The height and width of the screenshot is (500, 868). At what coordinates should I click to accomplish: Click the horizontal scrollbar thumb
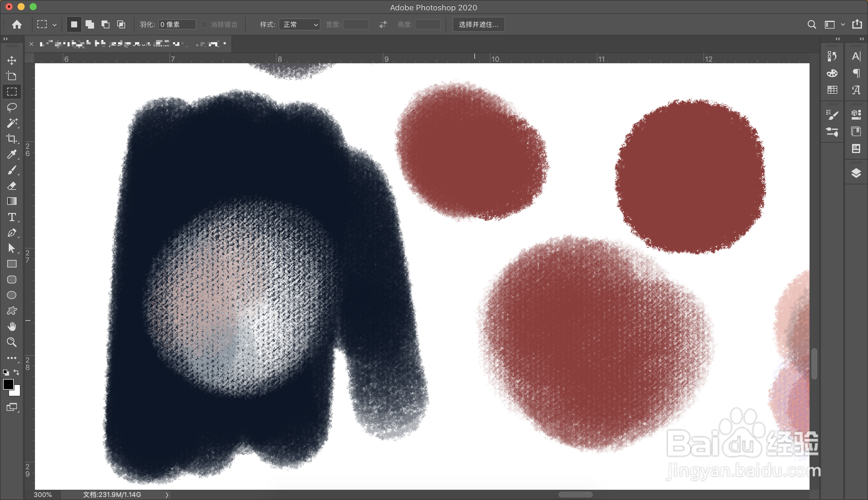pyautogui.click(x=575, y=495)
